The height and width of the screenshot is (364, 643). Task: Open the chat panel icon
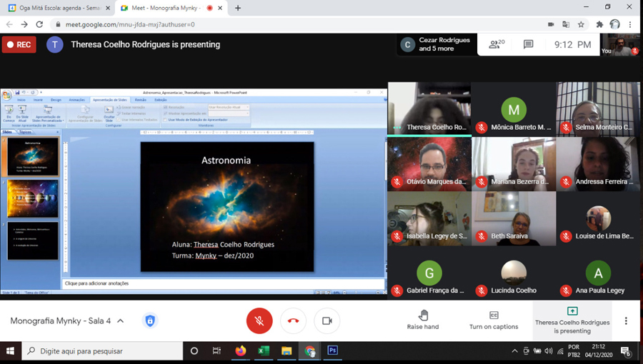528,44
